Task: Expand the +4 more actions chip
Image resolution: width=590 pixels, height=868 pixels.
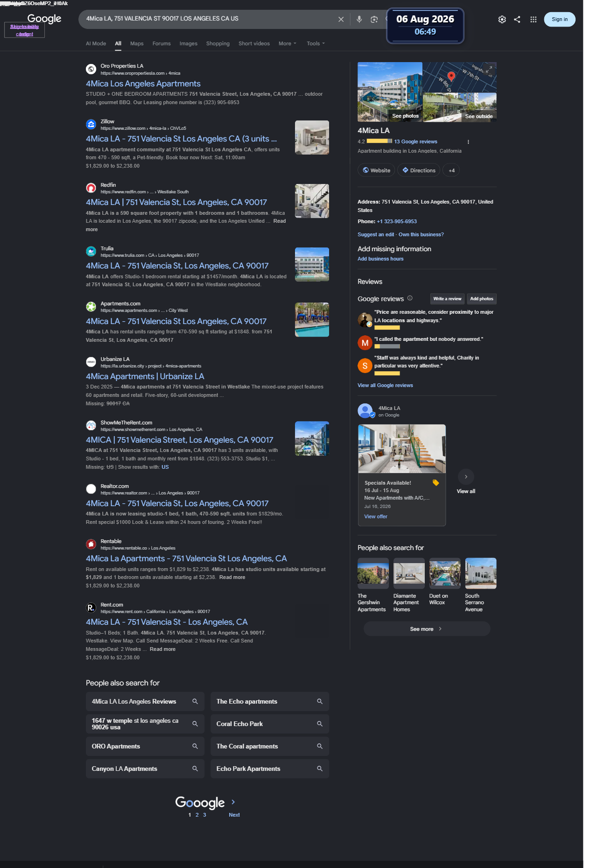Action: [451, 170]
